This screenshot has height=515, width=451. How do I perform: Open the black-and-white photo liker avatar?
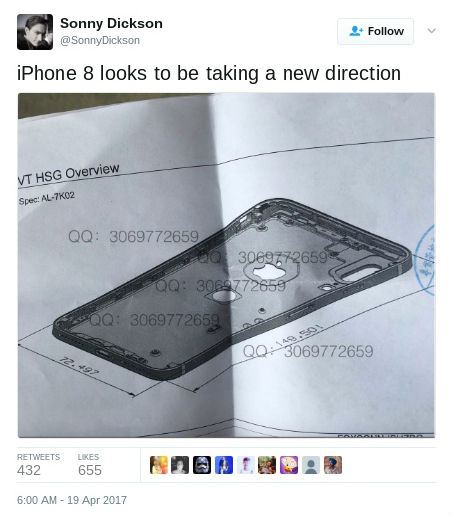click(x=180, y=465)
